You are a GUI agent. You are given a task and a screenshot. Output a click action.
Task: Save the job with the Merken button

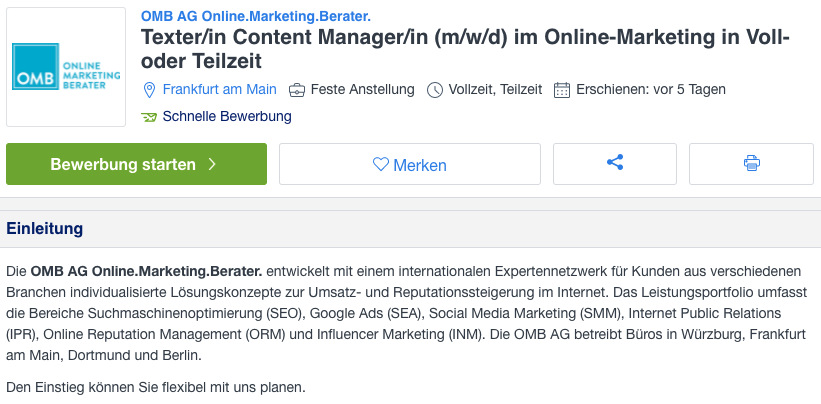point(410,164)
